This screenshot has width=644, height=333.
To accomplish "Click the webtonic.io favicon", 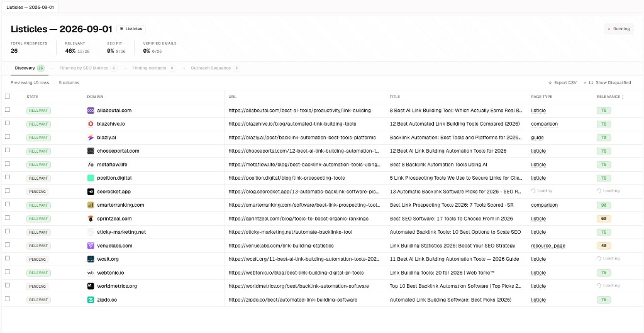I will [x=91, y=273].
